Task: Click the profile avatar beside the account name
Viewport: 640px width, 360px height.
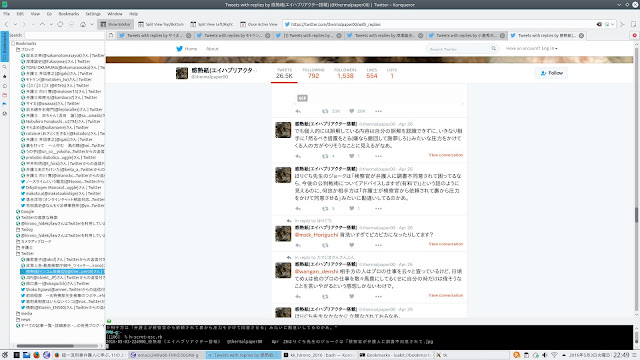Action: pyautogui.click(x=182, y=73)
